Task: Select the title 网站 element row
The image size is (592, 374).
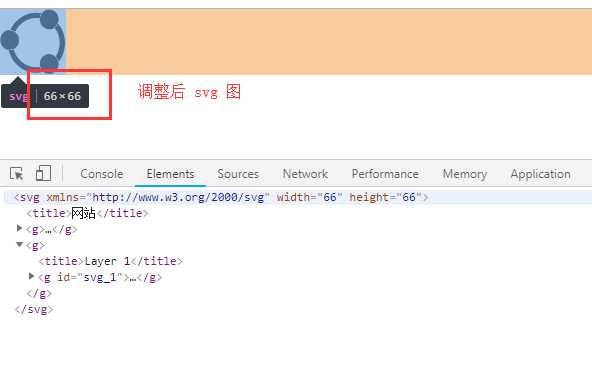Action: point(87,213)
